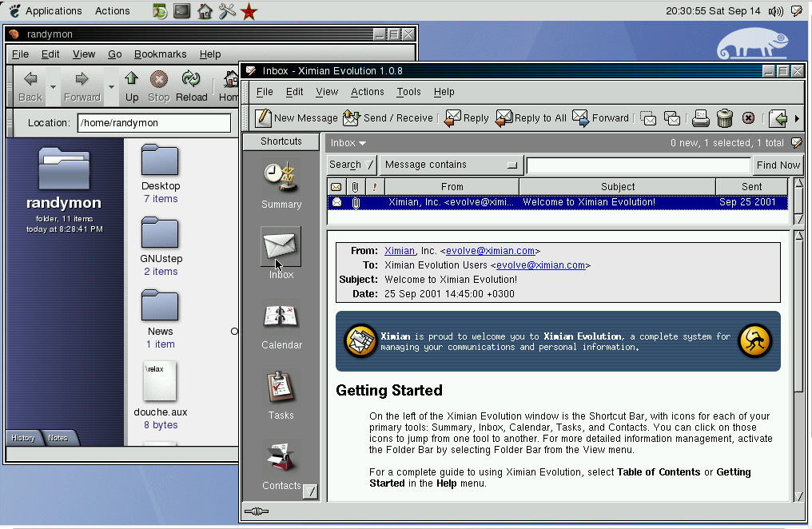The height and width of the screenshot is (529, 812).
Task: Click the Forward mail toolbar button
Action: tap(600, 118)
